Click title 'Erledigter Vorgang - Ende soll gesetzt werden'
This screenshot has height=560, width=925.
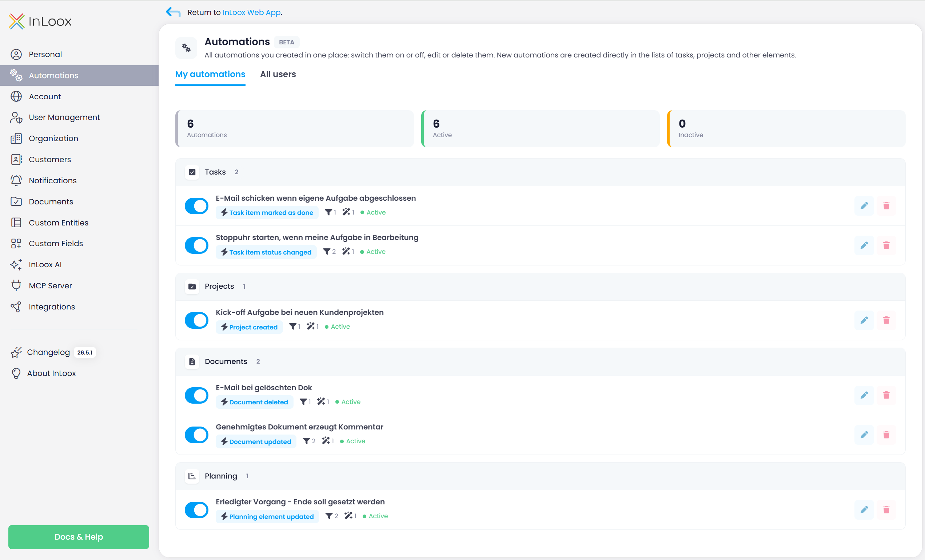(x=300, y=502)
